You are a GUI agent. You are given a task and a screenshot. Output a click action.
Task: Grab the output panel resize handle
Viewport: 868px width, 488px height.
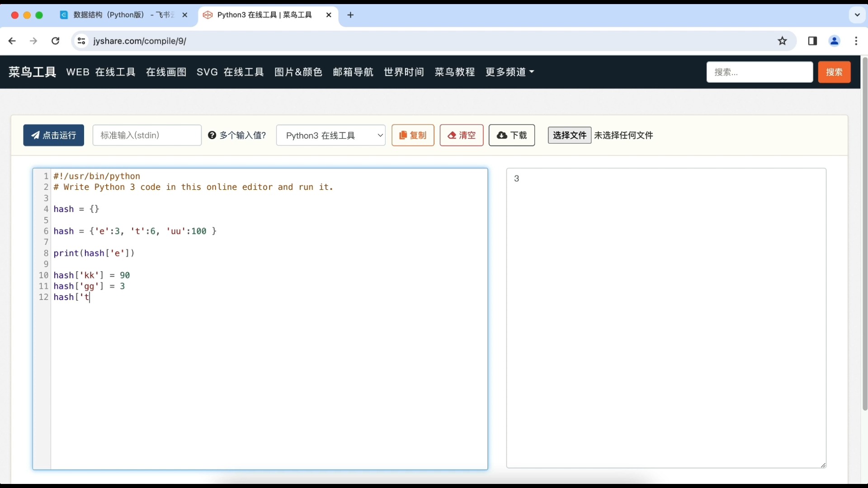[823, 465]
